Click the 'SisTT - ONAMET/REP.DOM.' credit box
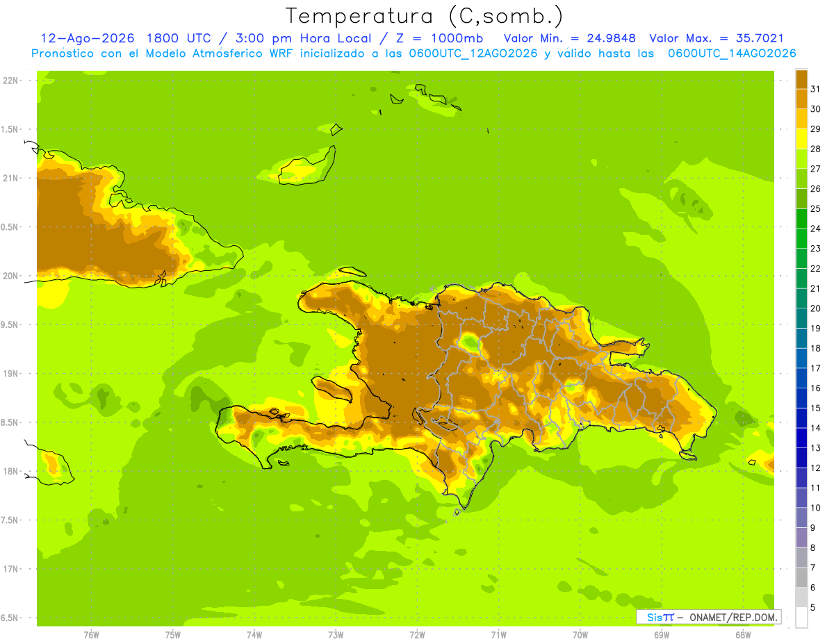This screenshot has width=834, height=644. pos(709,617)
